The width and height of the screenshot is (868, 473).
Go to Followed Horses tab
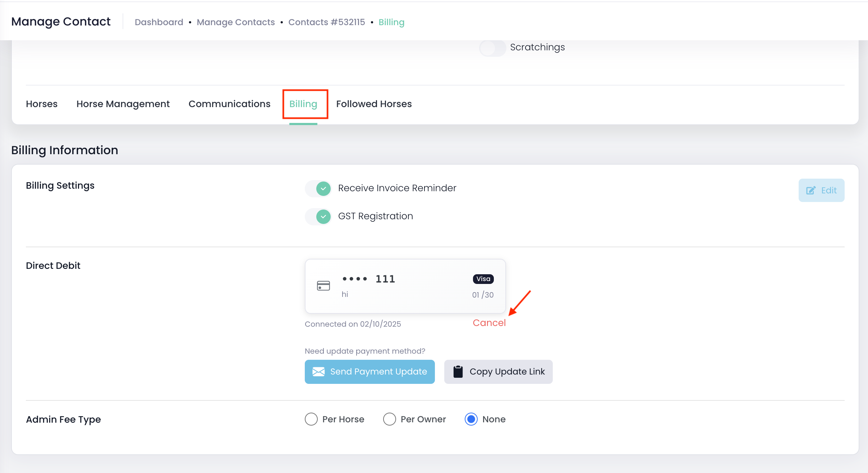pos(374,104)
